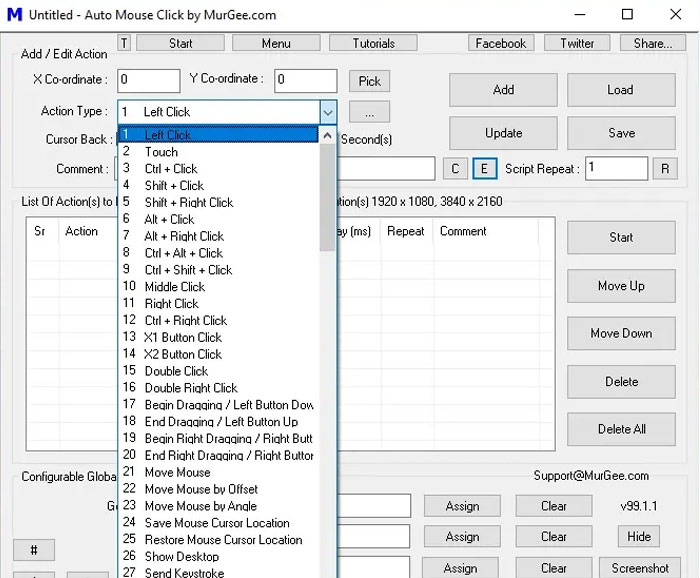Select Middle Click option
This screenshot has height=578, width=700.
(x=218, y=287)
